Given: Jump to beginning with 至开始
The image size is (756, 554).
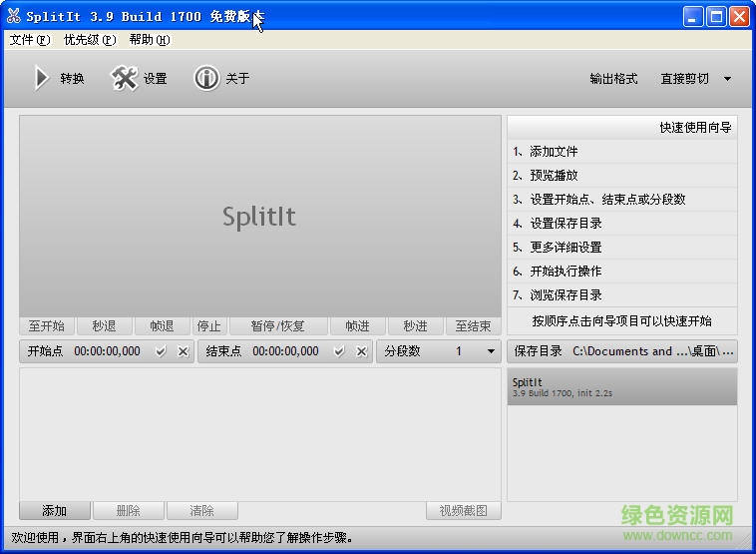Looking at the screenshot, I should pyautogui.click(x=46, y=326).
